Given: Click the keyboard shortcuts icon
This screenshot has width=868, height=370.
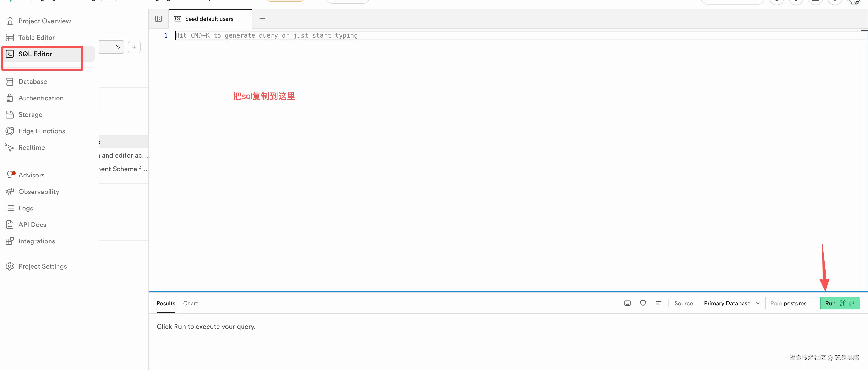Looking at the screenshot, I should 627,303.
